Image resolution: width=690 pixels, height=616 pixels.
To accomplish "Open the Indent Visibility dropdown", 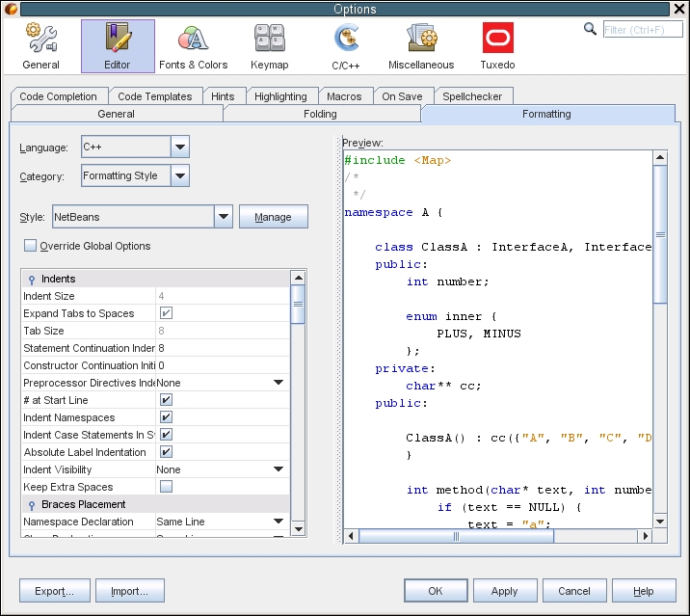I will tap(223, 469).
